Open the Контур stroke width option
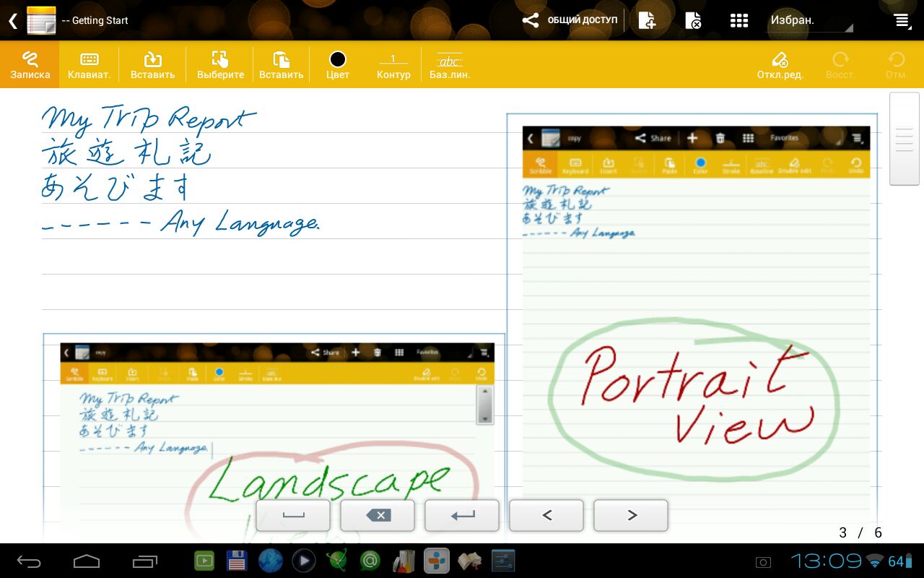Viewport: 924px width, 578px height. point(393,65)
